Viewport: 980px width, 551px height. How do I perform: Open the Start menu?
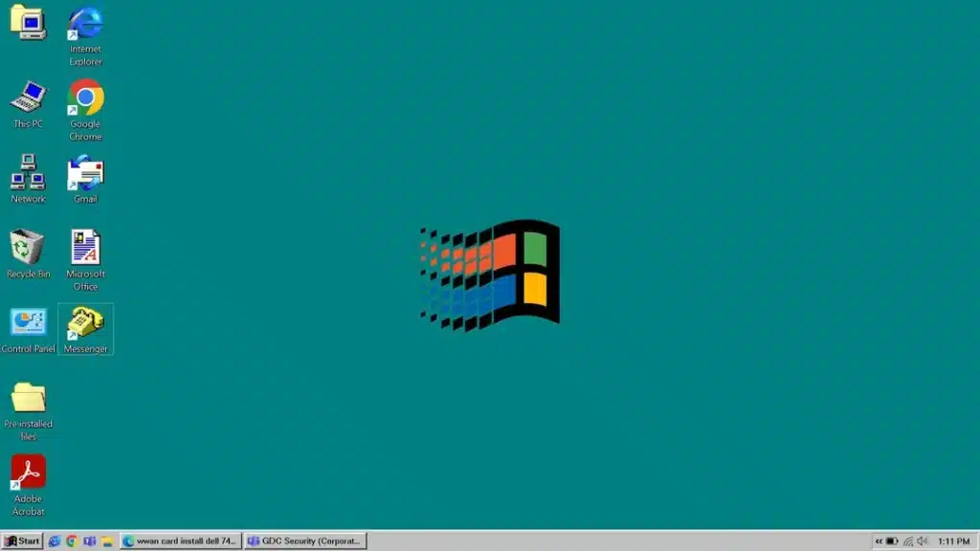tap(22, 541)
